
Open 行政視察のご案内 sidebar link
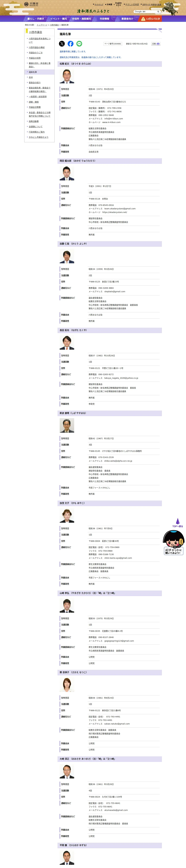tap(37, 132)
